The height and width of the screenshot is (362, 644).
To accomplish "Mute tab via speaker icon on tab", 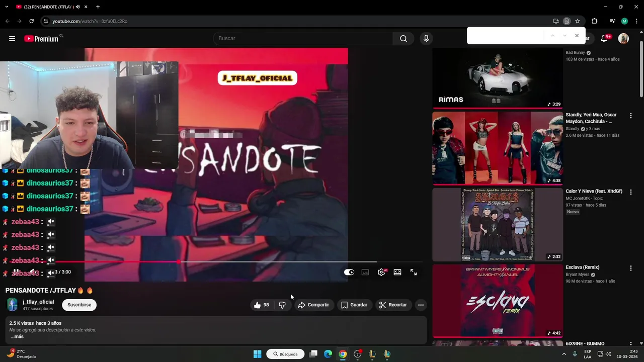I will (x=78, y=7).
